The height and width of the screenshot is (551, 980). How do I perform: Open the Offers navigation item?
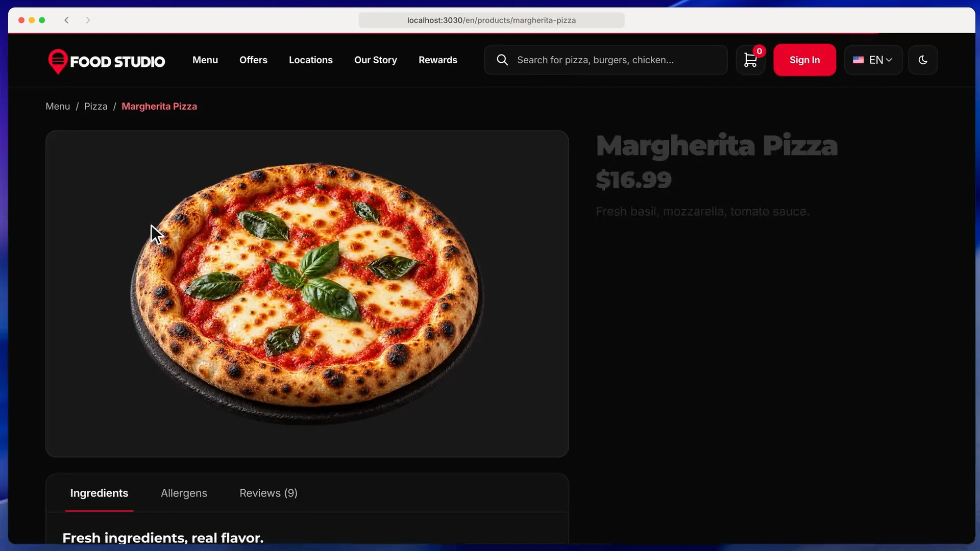pyautogui.click(x=253, y=60)
